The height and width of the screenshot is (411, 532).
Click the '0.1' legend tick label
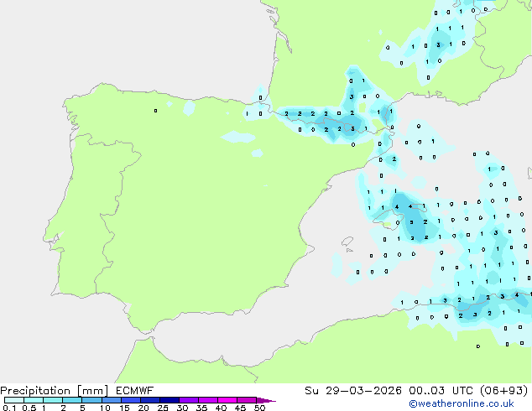pyautogui.click(x=9, y=408)
